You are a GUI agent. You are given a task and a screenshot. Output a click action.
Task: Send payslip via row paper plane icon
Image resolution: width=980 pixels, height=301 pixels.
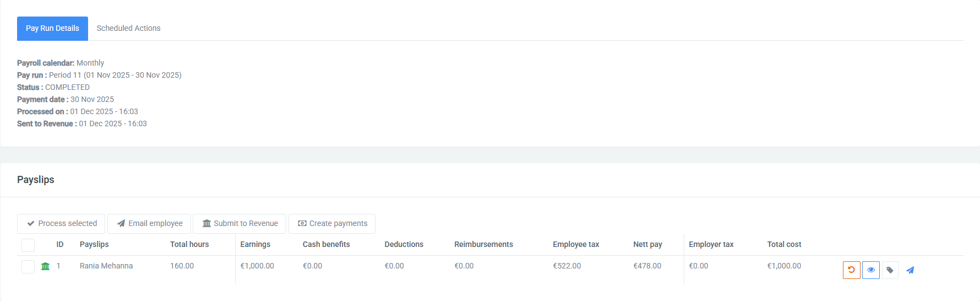point(910,270)
